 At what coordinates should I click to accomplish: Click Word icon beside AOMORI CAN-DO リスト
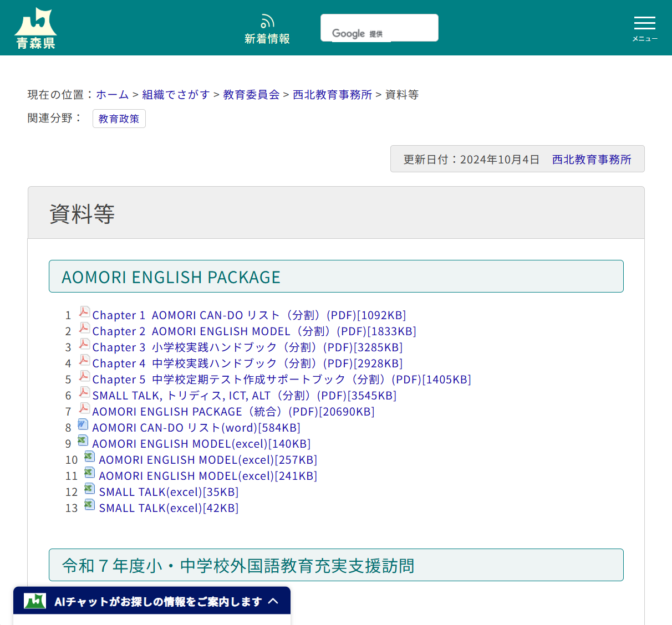click(x=83, y=425)
